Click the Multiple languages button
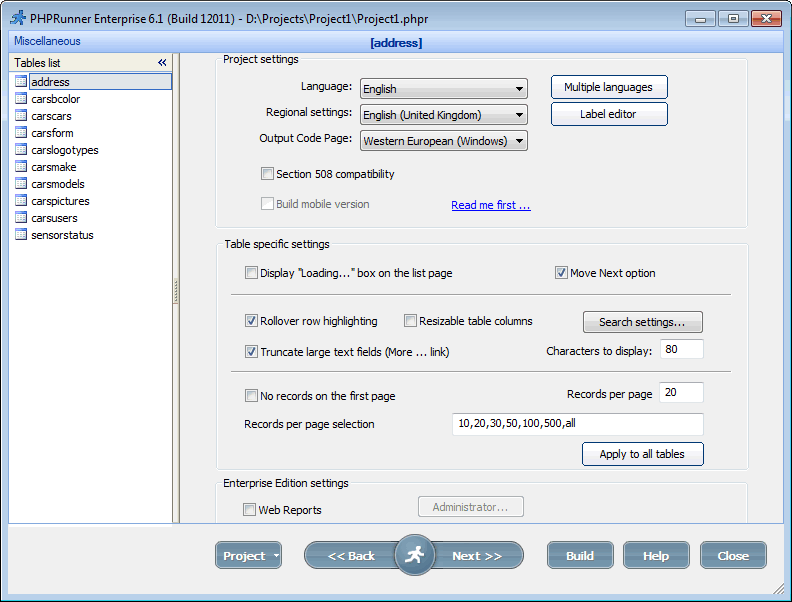Image resolution: width=792 pixels, height=602 pixels. [x=609, y=87]
